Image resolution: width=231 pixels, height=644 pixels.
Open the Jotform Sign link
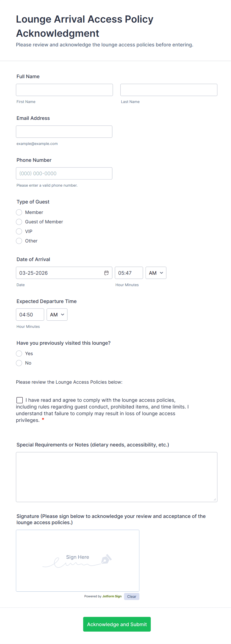coord(112,596)
